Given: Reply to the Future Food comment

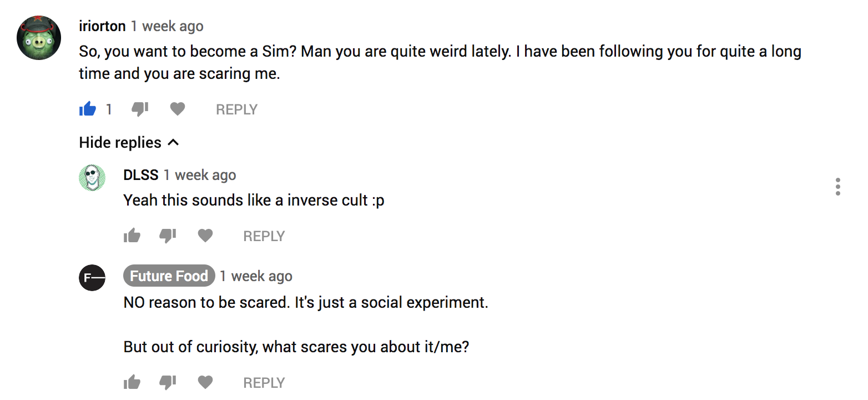Looking at the screenshot, I should tap(264, 383).
